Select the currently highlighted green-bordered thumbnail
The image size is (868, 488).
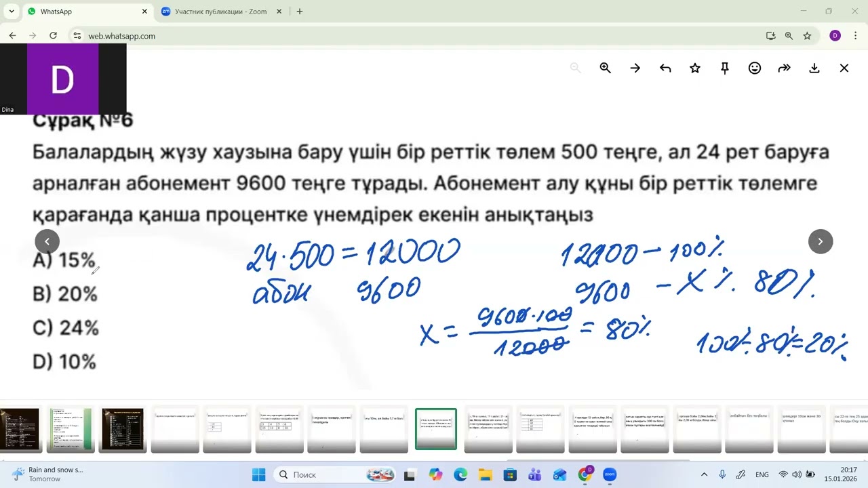click(x=436, y=429)
